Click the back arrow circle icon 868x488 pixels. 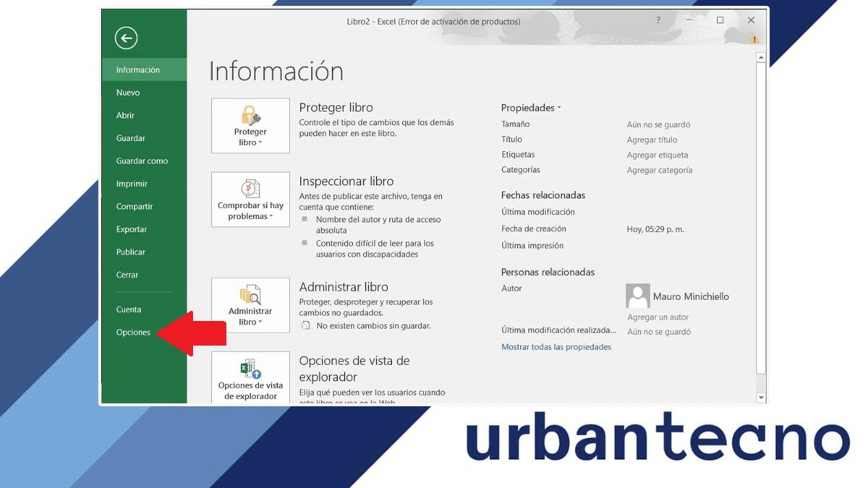tap(126, 38)
